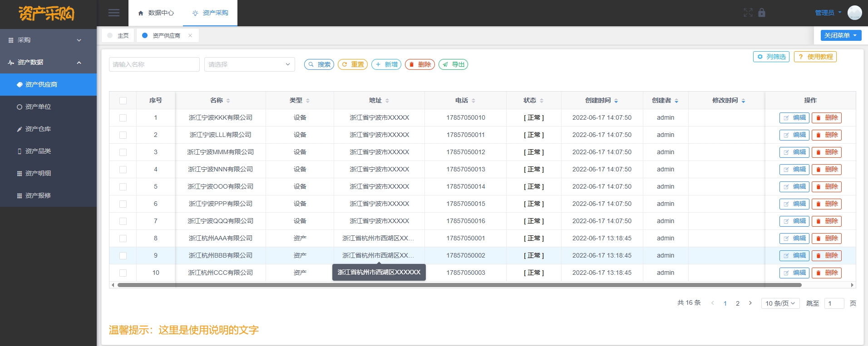Check the row for 浙江宁波MMM有限公司
Screen dimensions: 868x346
(x=123, y=152)
